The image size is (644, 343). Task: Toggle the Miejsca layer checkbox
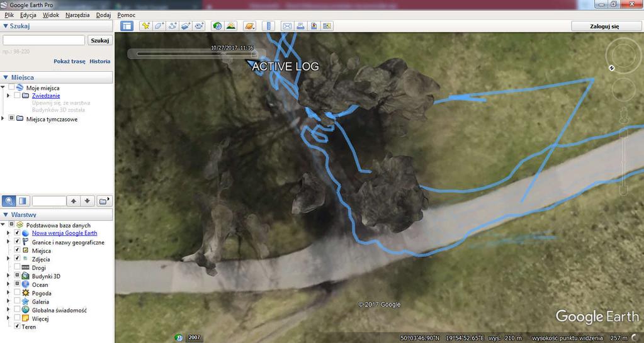(17, 250)
